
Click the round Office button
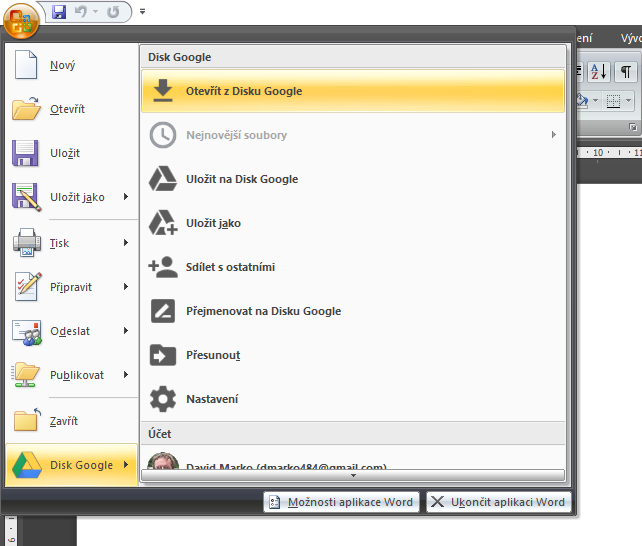[x=21, y=20]
